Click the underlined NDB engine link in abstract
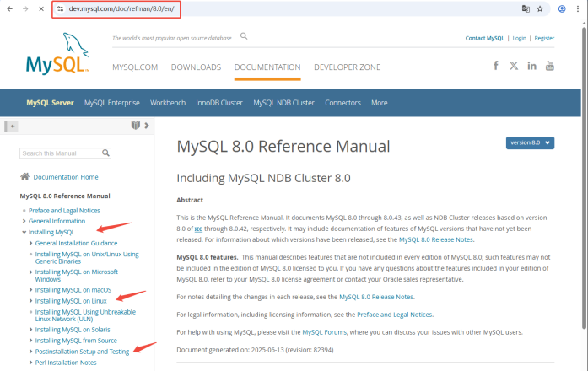Viewport: 588px width, 371px height. click(x=198, y=229)
